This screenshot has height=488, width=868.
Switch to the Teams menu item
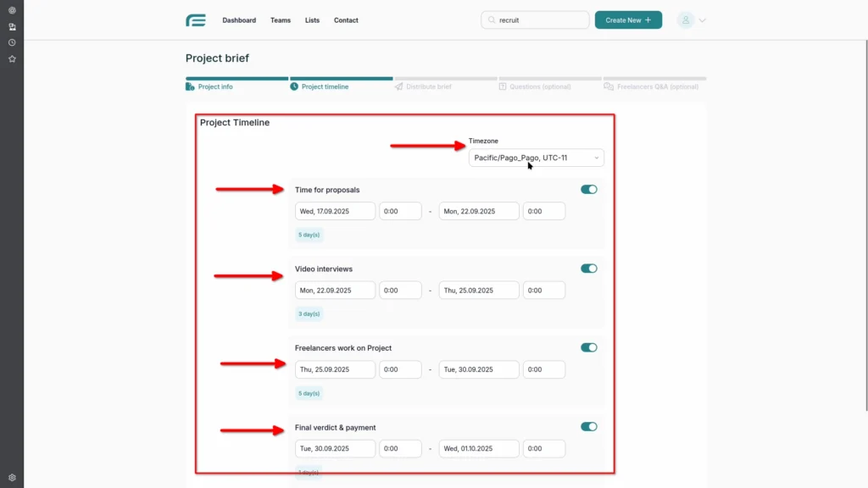(x=281, y=19)
